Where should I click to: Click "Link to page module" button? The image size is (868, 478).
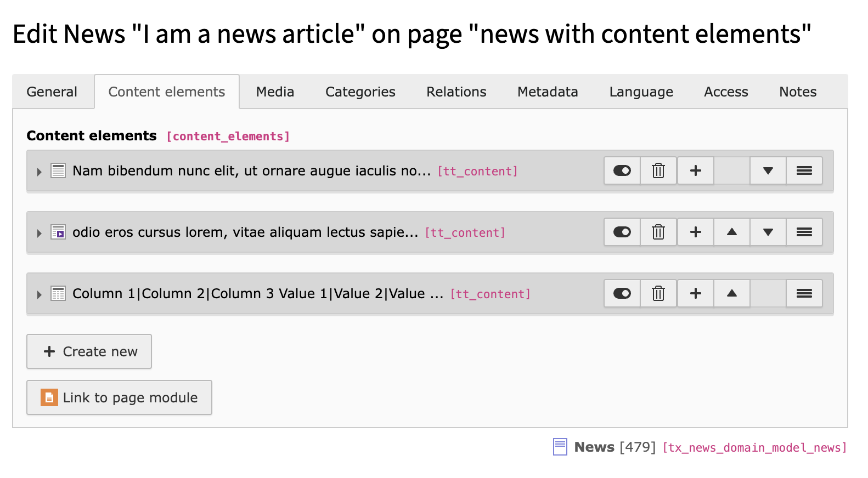(119, 397)
